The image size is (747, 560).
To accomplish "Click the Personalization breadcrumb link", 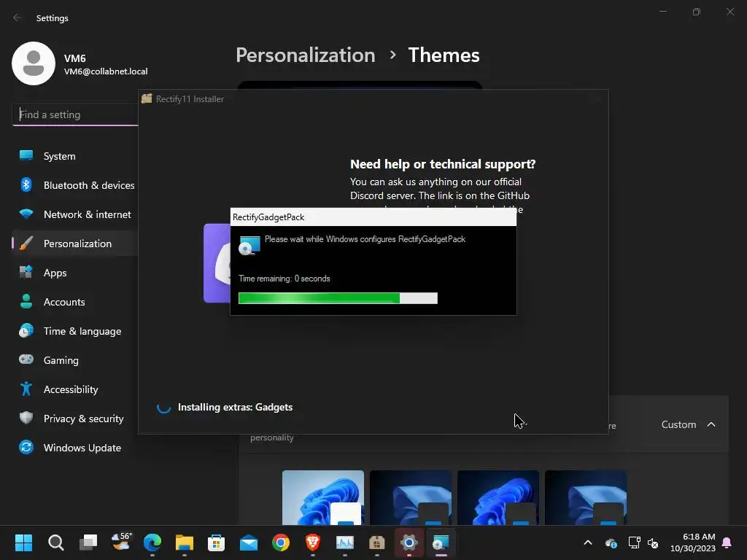I will (306, 55).
